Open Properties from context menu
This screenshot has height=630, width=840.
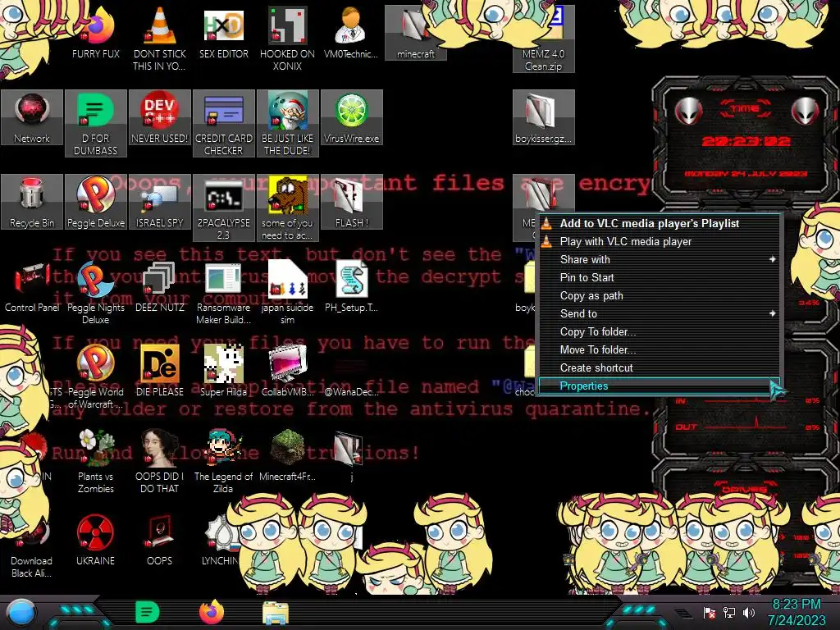659,386
